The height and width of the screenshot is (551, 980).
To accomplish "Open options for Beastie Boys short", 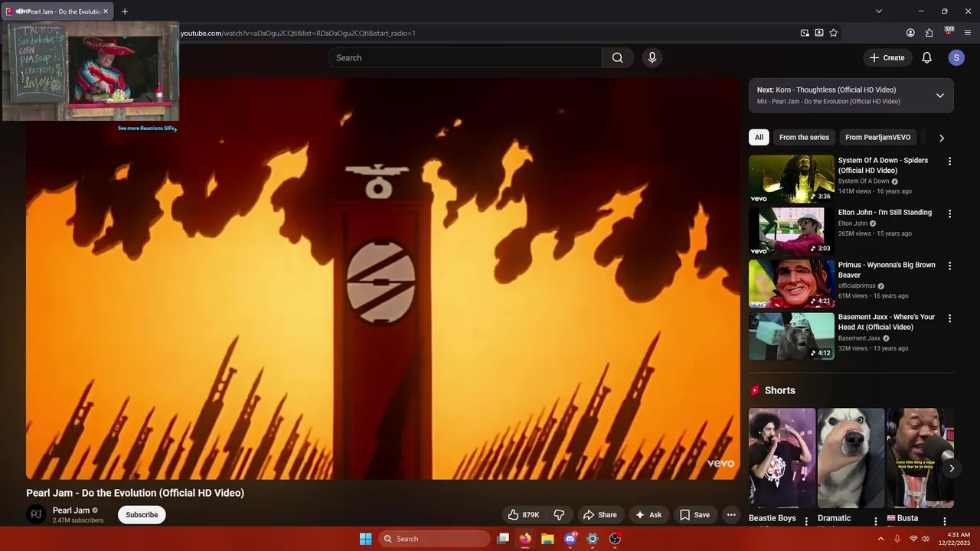I will click(x=805, y=521).
